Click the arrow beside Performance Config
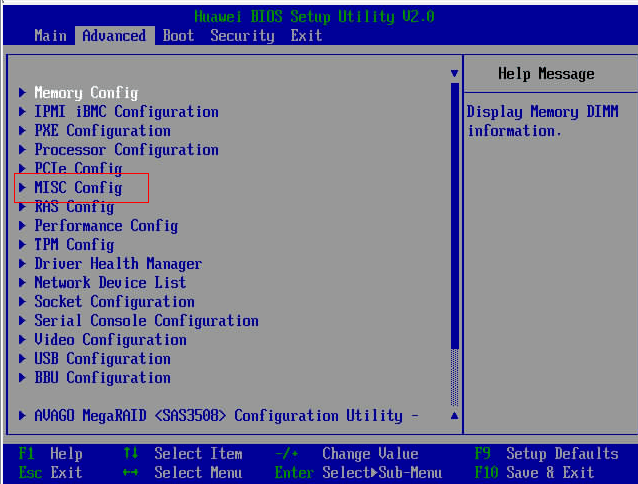The width and height of the screenshot is (638, 484). [x=22, y=226]
